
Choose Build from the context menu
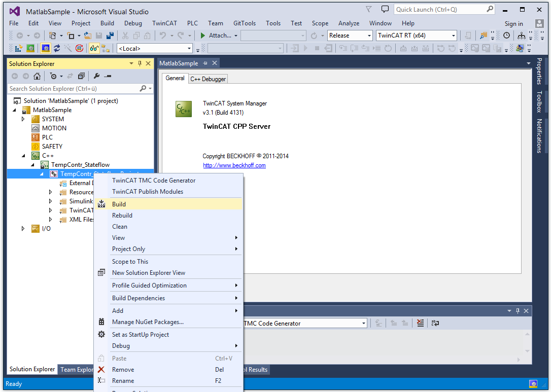tap(168, 204)
